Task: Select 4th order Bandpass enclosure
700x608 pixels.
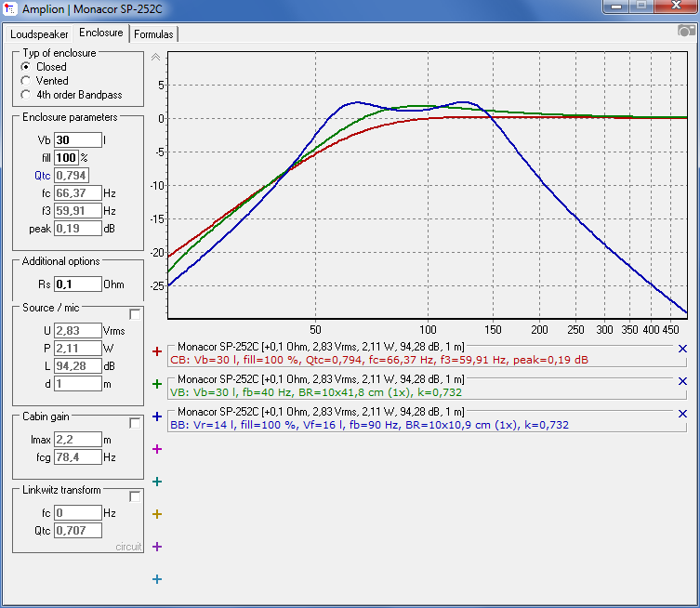Action: pos(72,95)
